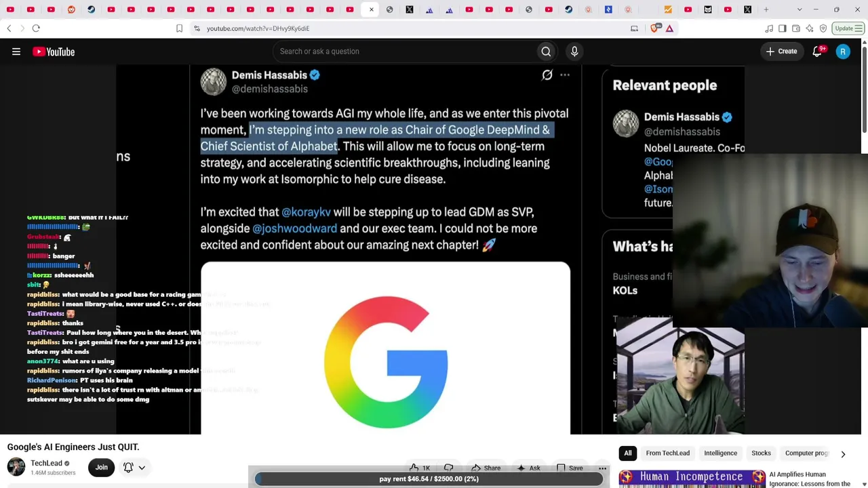This screenshot has width=868, height=488.
Task: Open subscription notification bell dropdown
Action: (134, 467)
